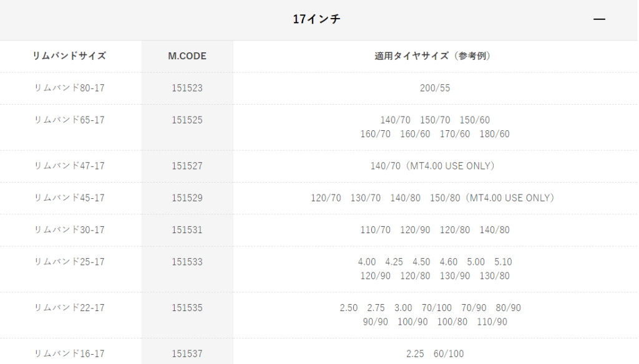Select the リムバンド80-17 row label
Viewport: 639px width, 364px height.
[69, 88]
